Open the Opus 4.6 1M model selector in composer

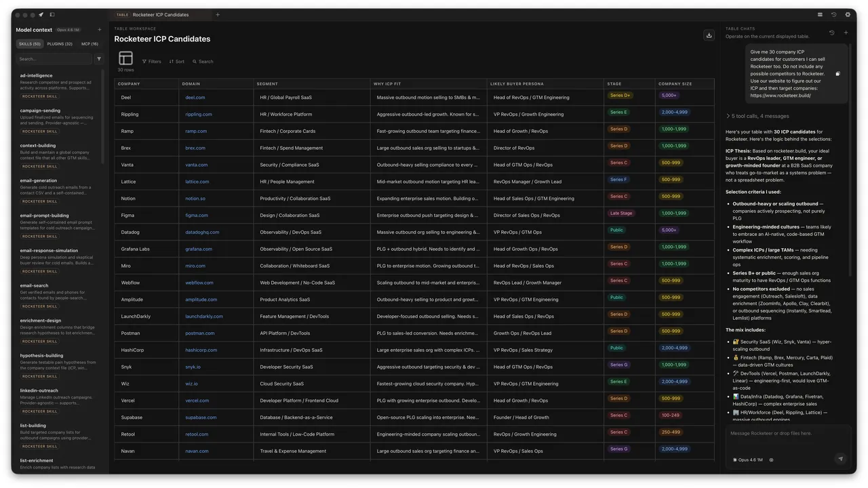(748, 460)
